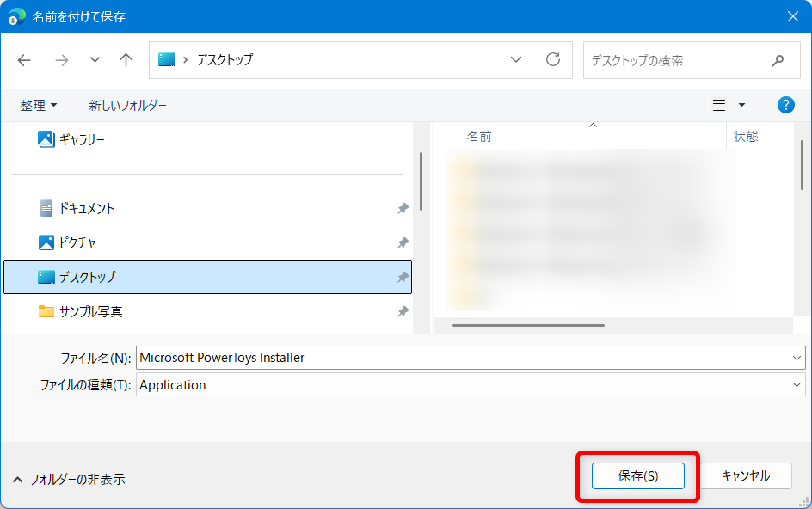Expand the address bar history dropdown
The height and width of the screenshot is (509, 812).
tap(515, 60)
